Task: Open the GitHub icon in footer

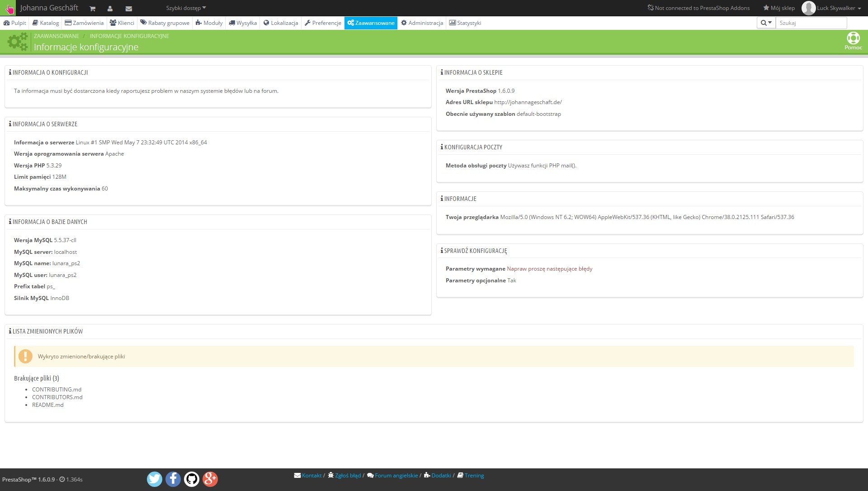Action: point(192,479)
